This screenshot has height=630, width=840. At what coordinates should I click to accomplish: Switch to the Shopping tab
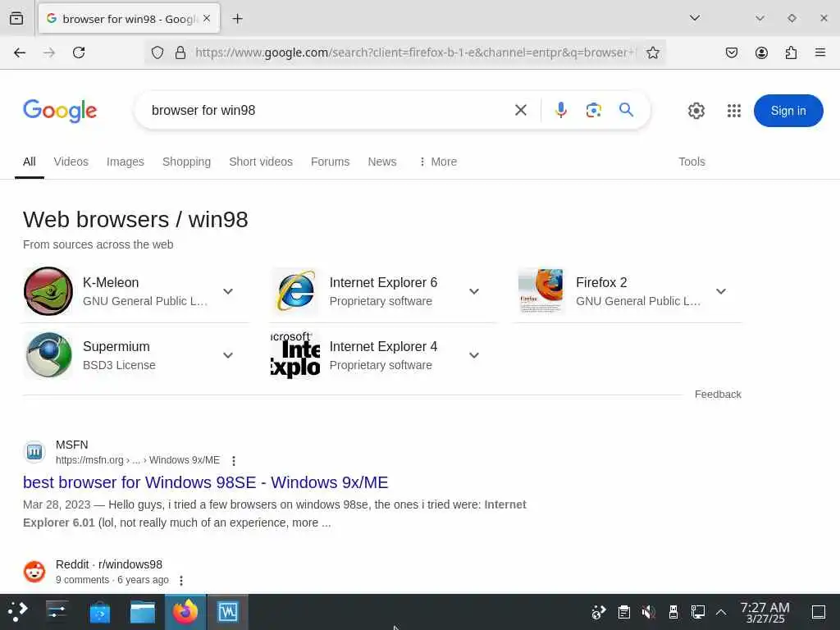(186, 162)
